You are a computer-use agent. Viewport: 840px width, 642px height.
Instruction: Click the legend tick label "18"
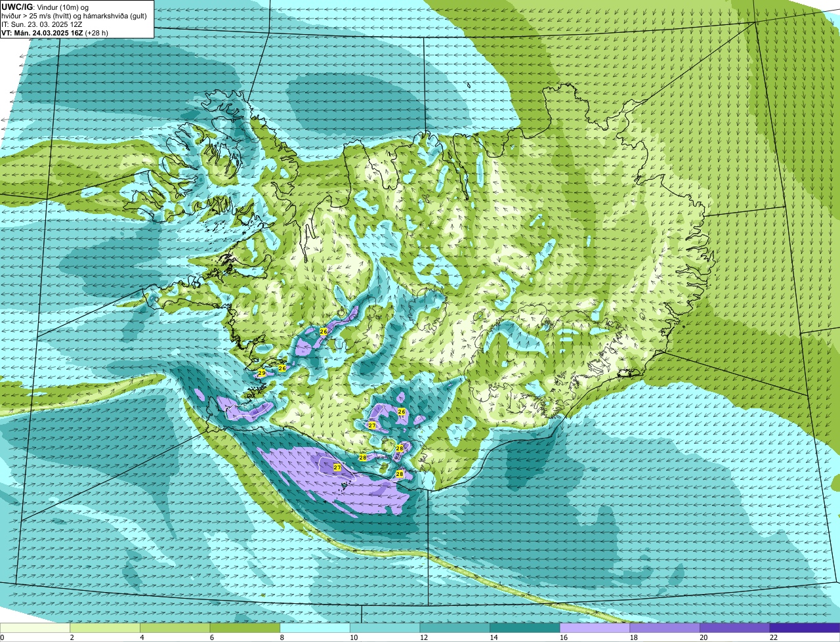pos(633,637)
